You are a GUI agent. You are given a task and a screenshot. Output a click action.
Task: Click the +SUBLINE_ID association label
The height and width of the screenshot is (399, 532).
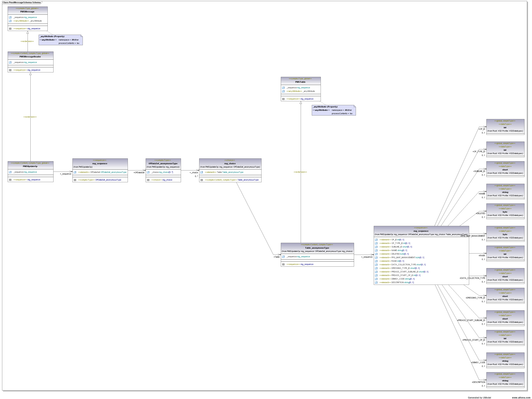pos(479,171)
